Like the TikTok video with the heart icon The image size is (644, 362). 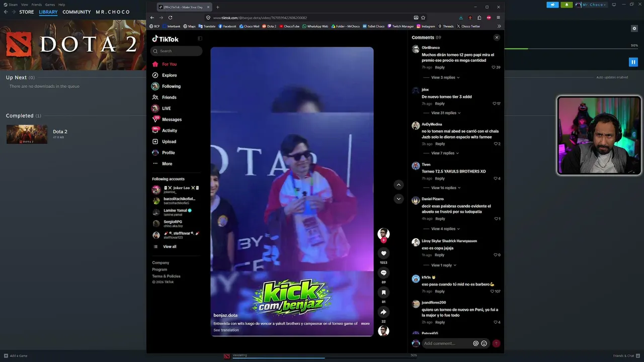pos(383,253)
